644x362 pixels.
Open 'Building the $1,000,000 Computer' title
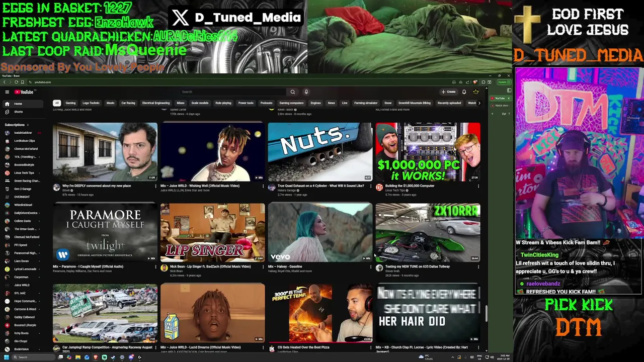(x=410, y=186)
